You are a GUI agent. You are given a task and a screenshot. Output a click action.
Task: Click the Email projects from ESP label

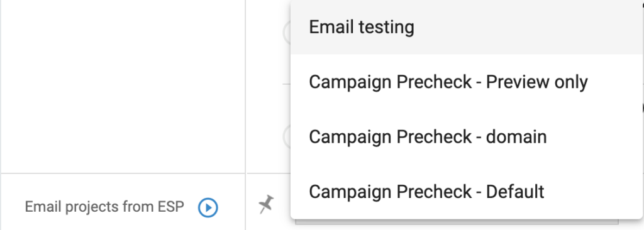[x=104, y=207]
